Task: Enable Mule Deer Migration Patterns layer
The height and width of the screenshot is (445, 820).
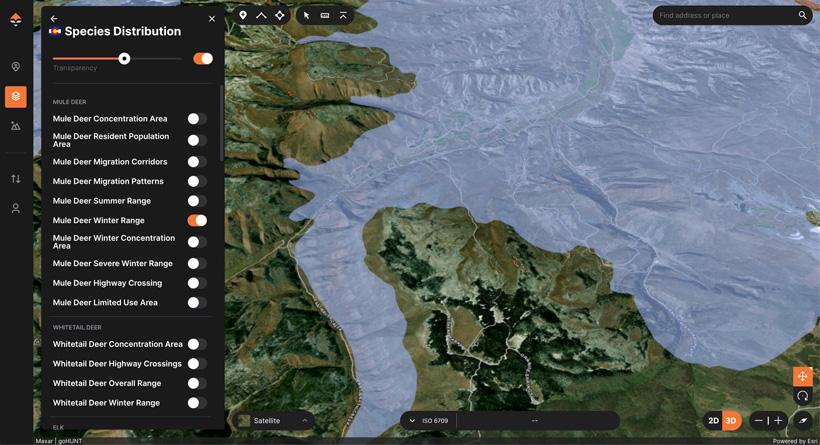Action: pos(197,181)
